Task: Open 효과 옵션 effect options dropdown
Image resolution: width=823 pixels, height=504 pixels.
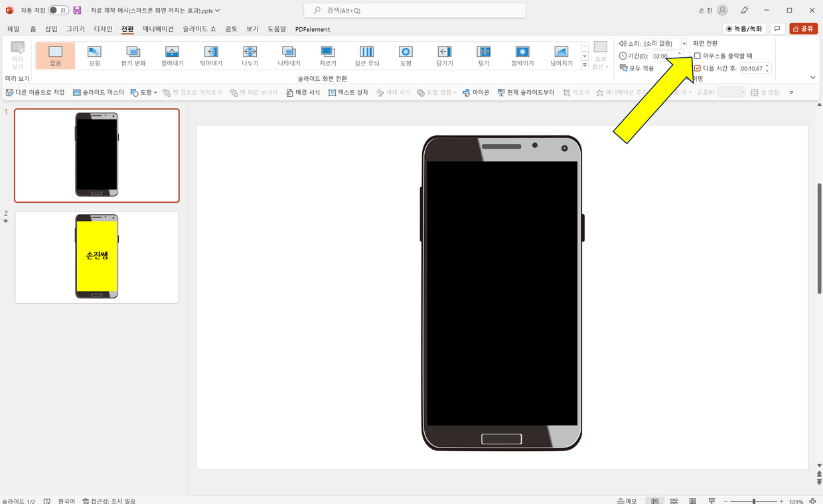Action: [600, 56]
